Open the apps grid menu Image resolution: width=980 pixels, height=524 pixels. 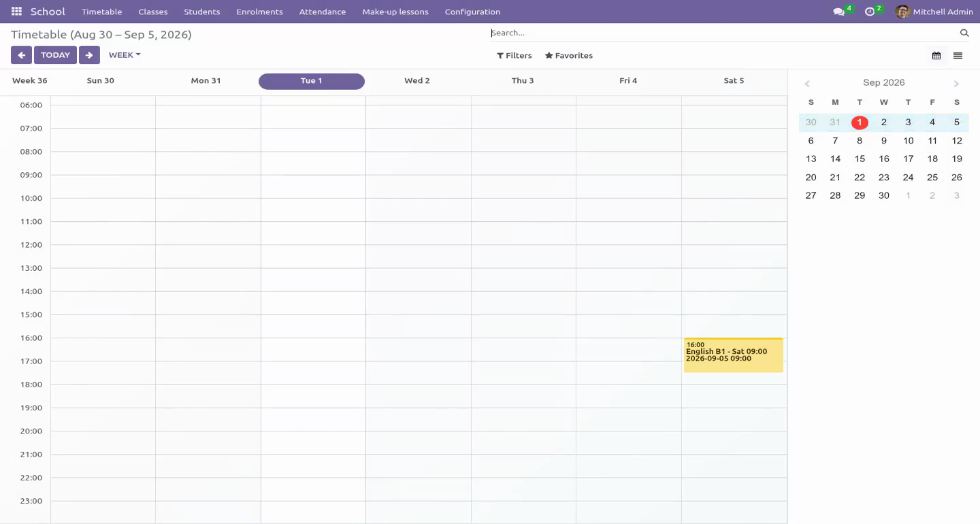(x=16, y=12)
